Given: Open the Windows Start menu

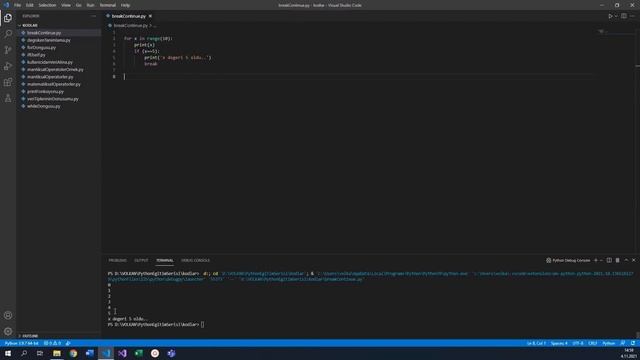Looking at the screenshot, I should click(8, 353).
